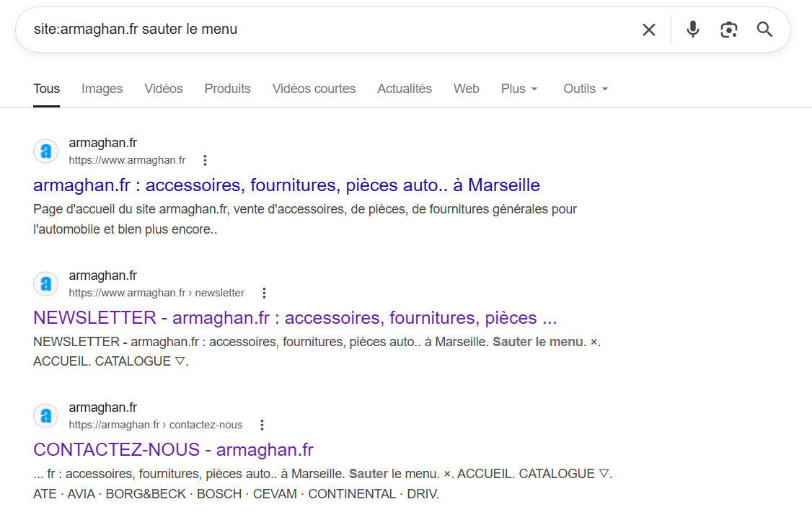Open three-dot options for first armaghan.fr result
Image resolution: width=812 pixels, height=525 pixels.
[206, 160]
